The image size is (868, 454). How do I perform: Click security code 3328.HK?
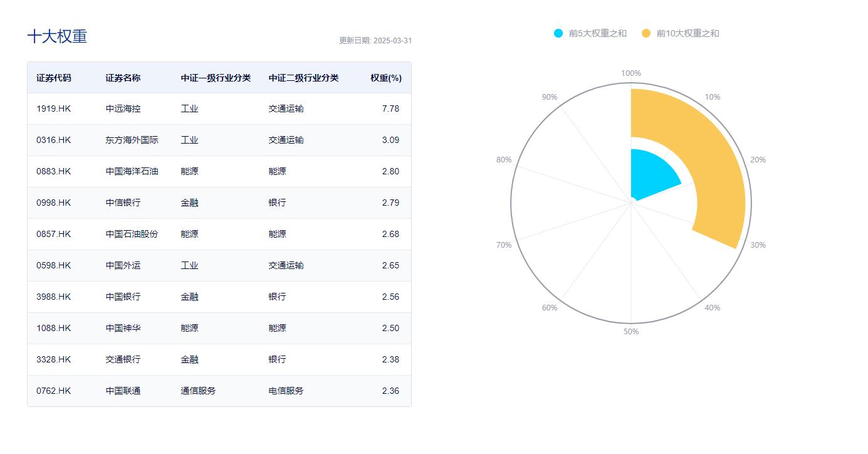coord(54,359)
